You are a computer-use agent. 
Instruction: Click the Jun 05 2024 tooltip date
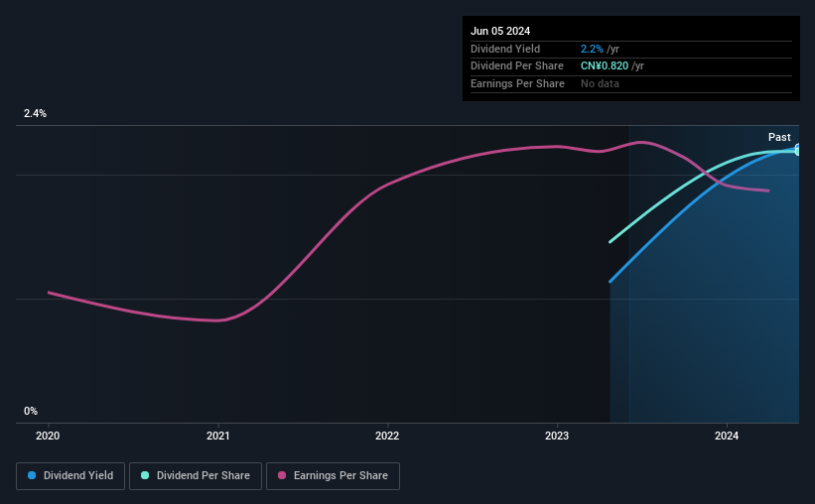[x=500, y=31]
